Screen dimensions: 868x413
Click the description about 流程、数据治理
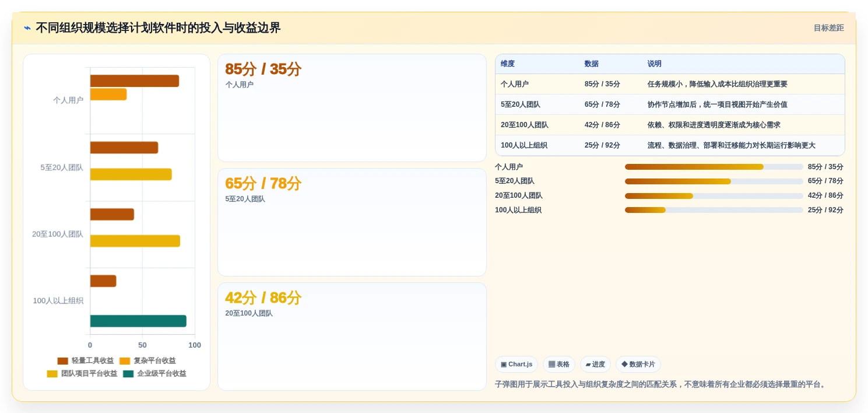pyautogui.click(x=732, y=145)
